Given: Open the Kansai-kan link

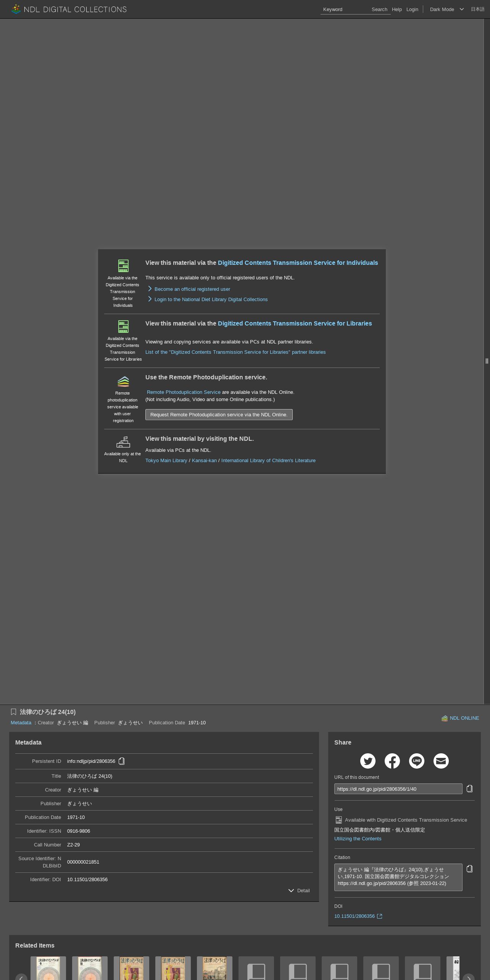Looking at the screenshot, I should click(x=204, y=461).
